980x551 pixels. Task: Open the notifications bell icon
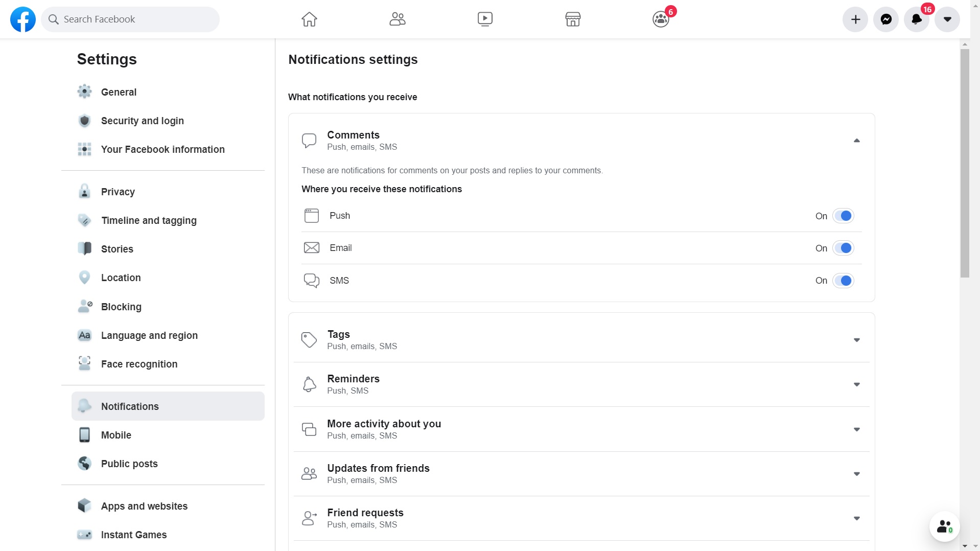click(x=917, y=19)
